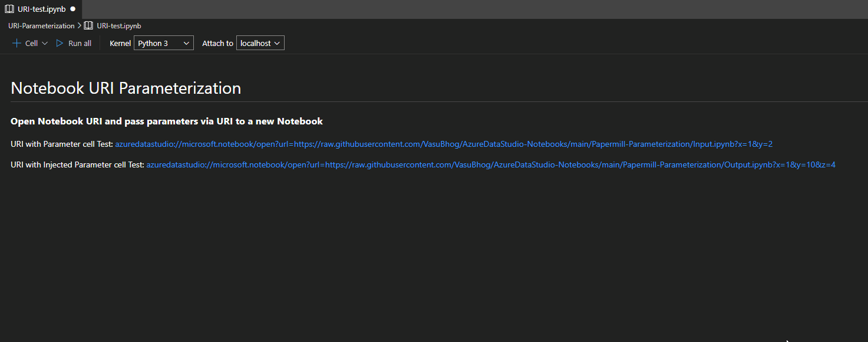Screen dimensions: 868x342
Task: Open the Input.ipynb parameter cell URI link
Action: [443, 143]
